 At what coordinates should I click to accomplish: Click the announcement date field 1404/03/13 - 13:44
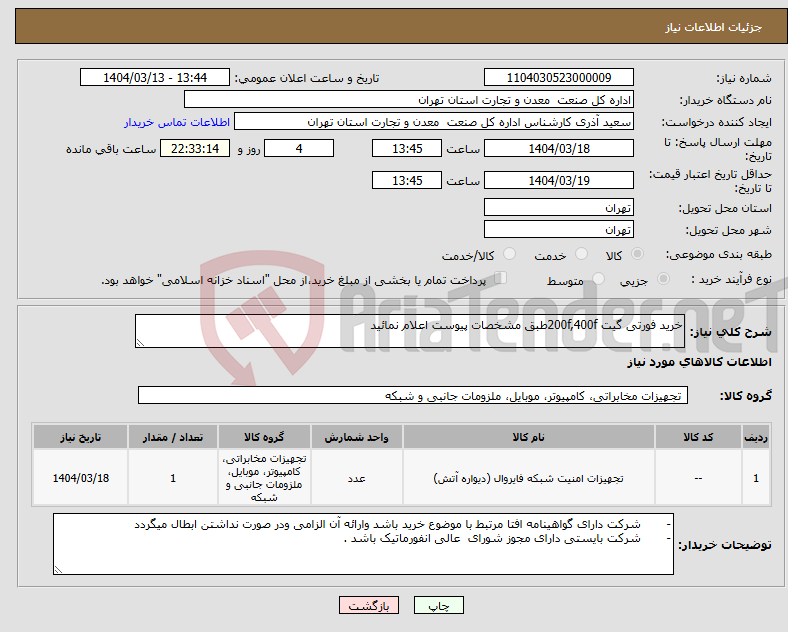coord(155,78)
